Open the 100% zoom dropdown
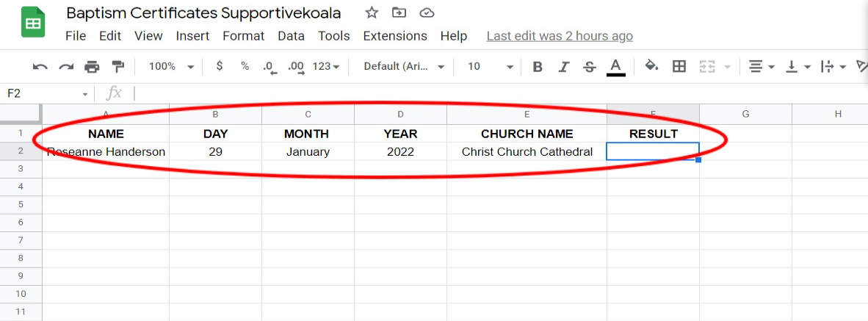Screen dimensions: 868x321 (x=171, y=67)
